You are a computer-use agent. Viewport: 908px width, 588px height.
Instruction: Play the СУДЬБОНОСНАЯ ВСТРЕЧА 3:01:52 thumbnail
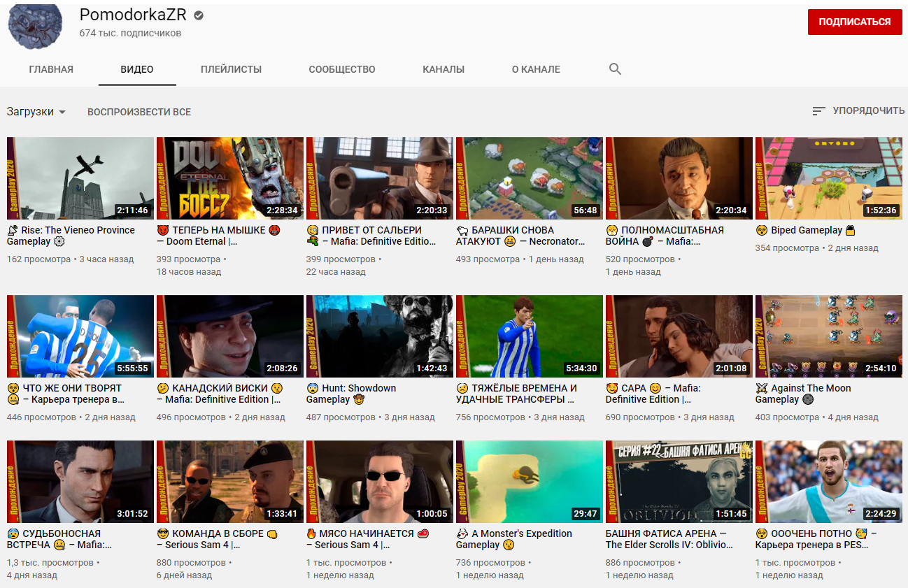[80, 482]
